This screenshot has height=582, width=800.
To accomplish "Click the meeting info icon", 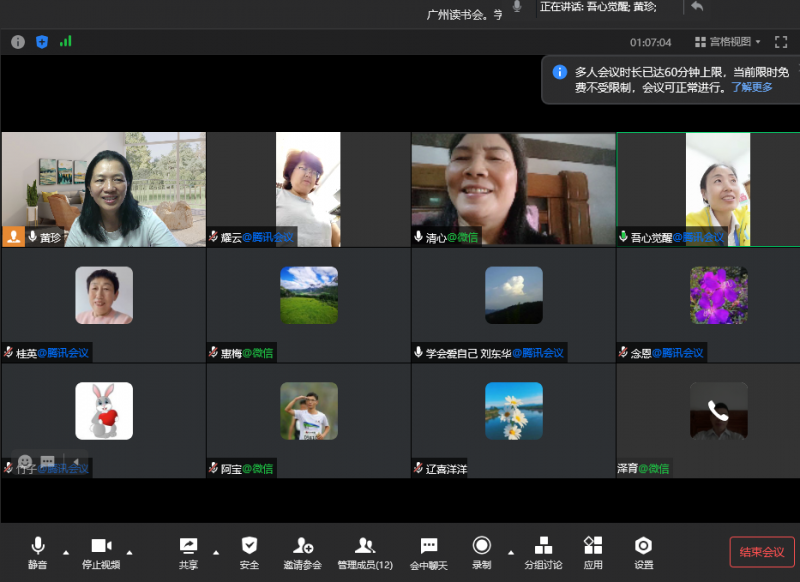I will (x=18, y=42).
